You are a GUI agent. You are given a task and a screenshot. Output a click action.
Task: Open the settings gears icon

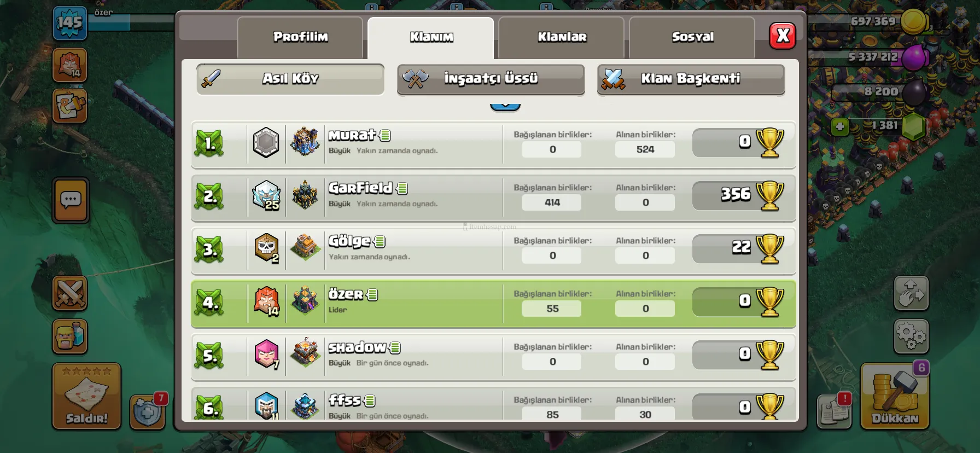click(911, 336)
